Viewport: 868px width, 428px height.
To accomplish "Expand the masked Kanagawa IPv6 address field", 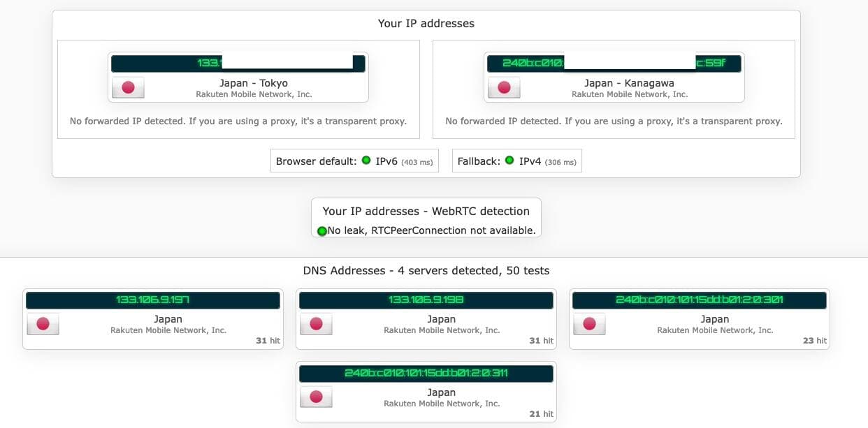I will coord(614,62).
